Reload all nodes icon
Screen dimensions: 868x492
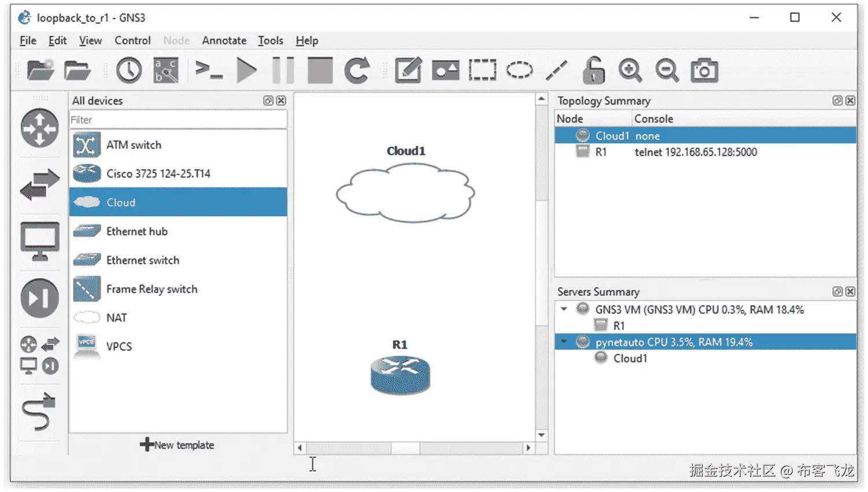coord(357,71)
